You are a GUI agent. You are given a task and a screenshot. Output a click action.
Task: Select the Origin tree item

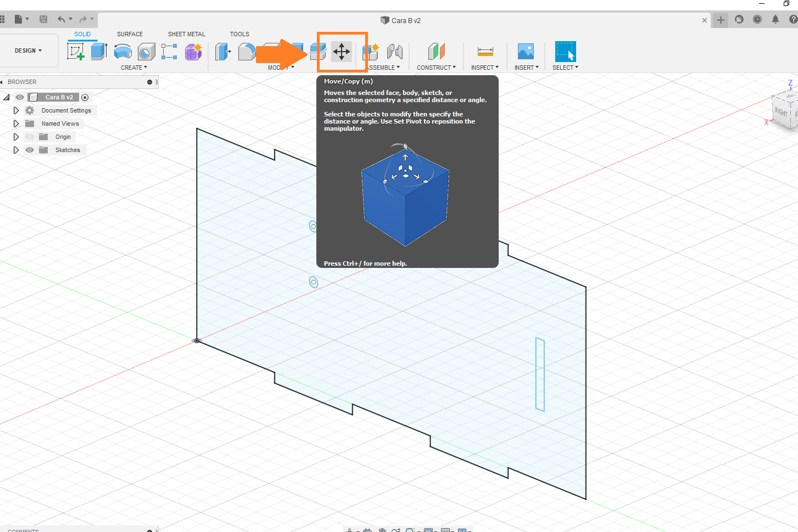[63, 137]
